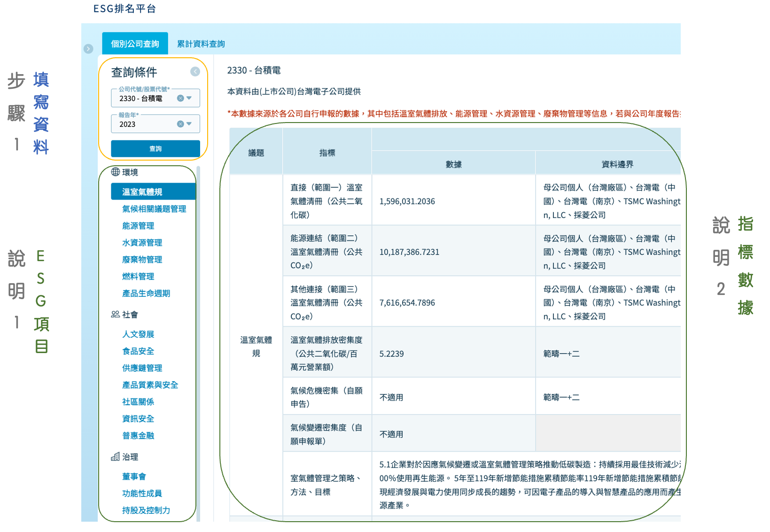Collapse the 查詢條件 panel via its chevron icon

point(194,72)
